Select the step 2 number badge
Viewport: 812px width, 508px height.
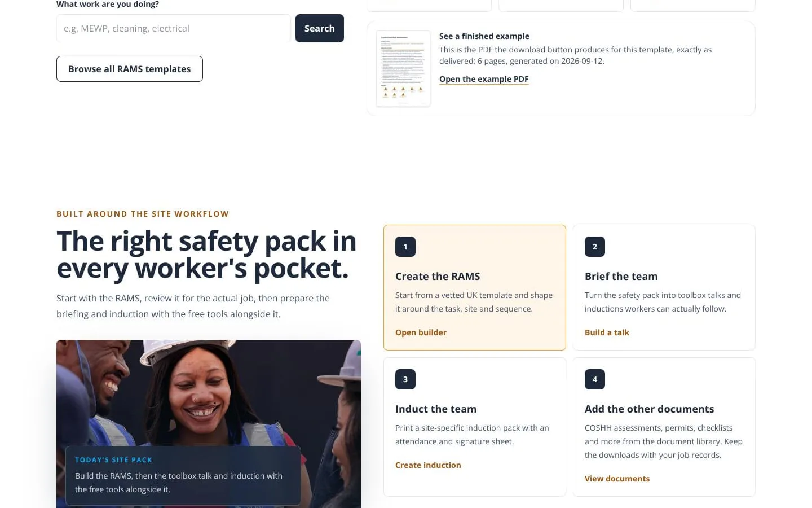tap(595, 247)
